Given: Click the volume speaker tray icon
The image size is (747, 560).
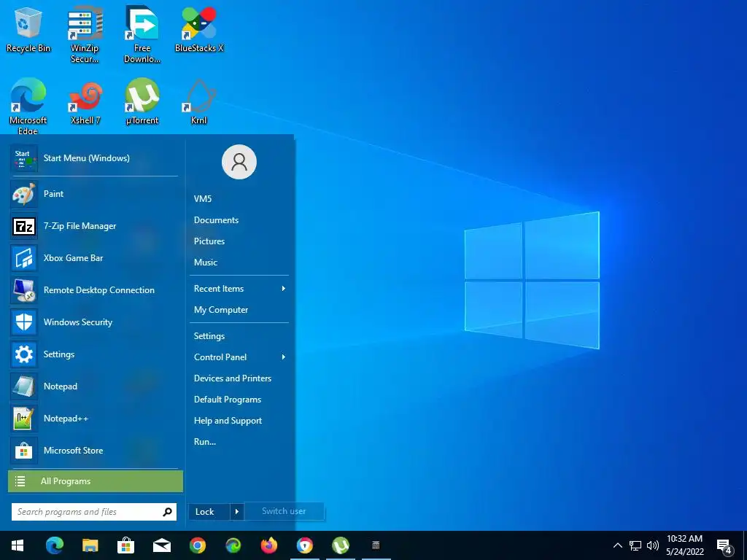Looking at the screenshot, I should pyautogui.click(x=653, y=545).
